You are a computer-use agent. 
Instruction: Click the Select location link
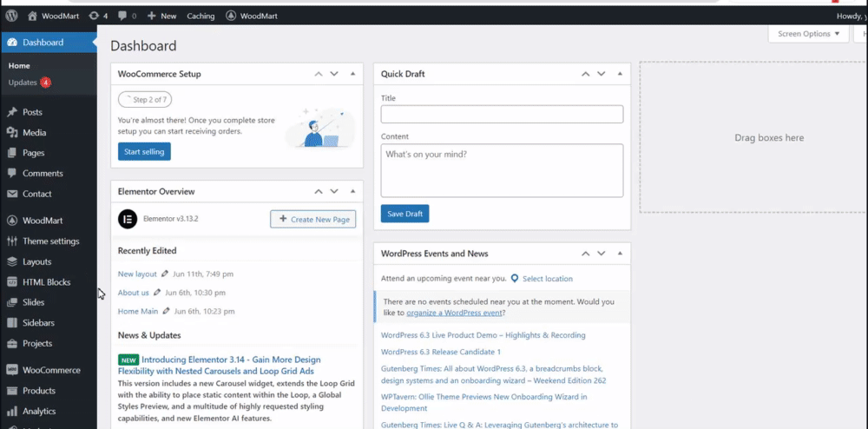point(548,279)
